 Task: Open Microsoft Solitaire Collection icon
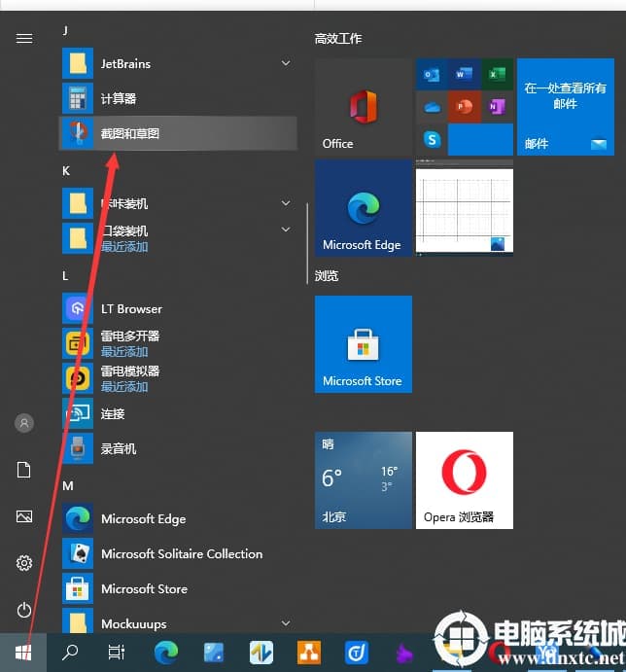pyautogui.click(x=78, y=553)
